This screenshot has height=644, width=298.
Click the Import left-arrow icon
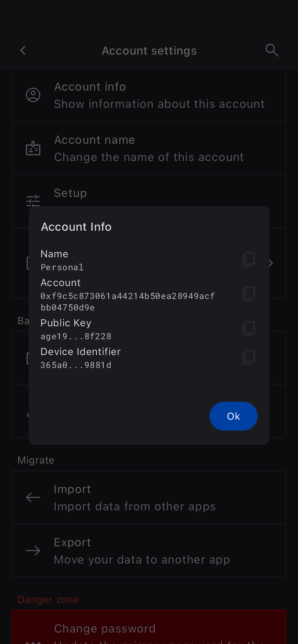[33, 498]
